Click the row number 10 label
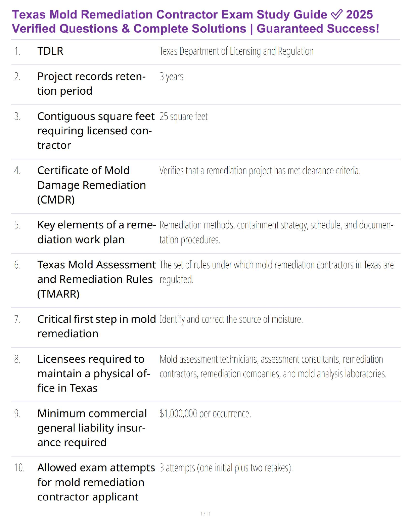The height and width of the screenshot is (532, 411). [x=19, y=468]
